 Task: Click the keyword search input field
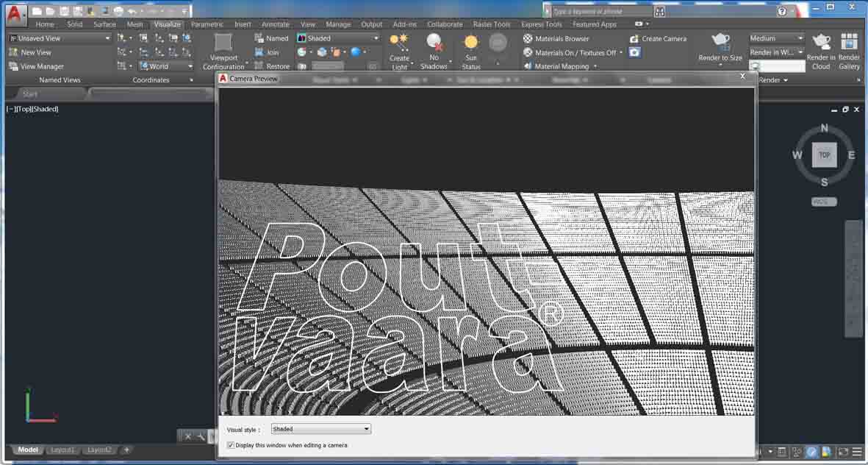(x=601, y=11)
